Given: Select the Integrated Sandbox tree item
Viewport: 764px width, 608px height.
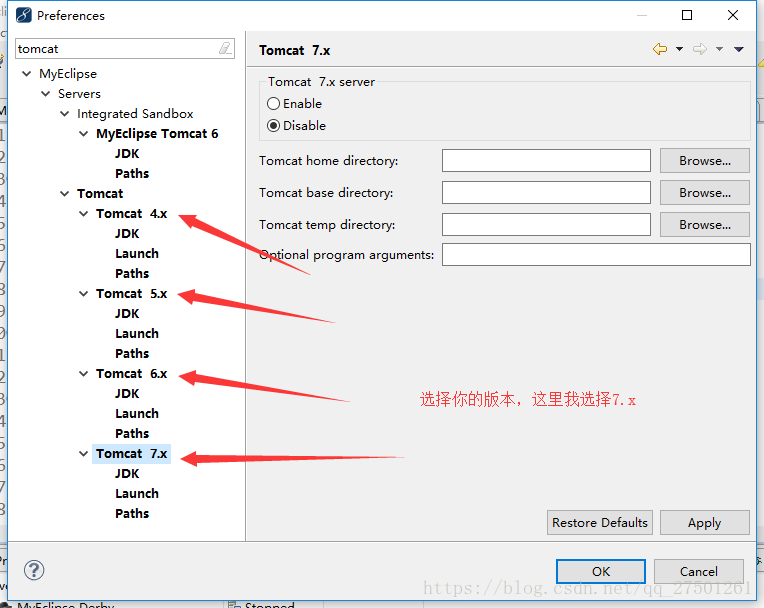Looking at the screenshot, I should [135, 114].
